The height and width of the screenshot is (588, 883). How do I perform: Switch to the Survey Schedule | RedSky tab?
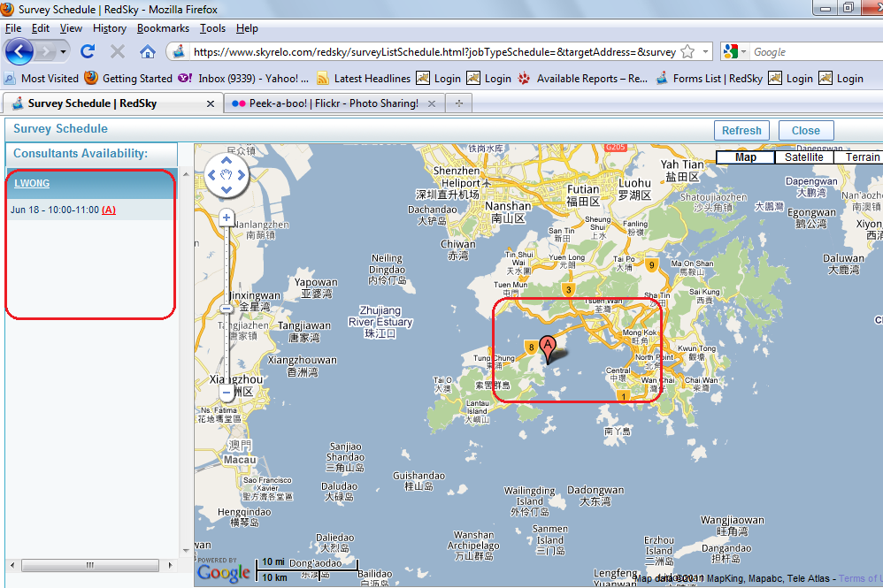pos(112,103)
